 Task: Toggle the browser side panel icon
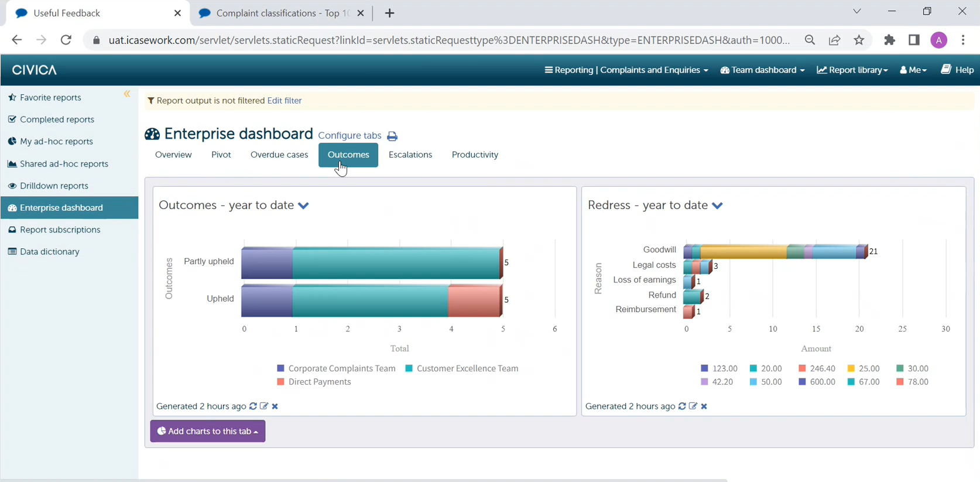point(914,40)
